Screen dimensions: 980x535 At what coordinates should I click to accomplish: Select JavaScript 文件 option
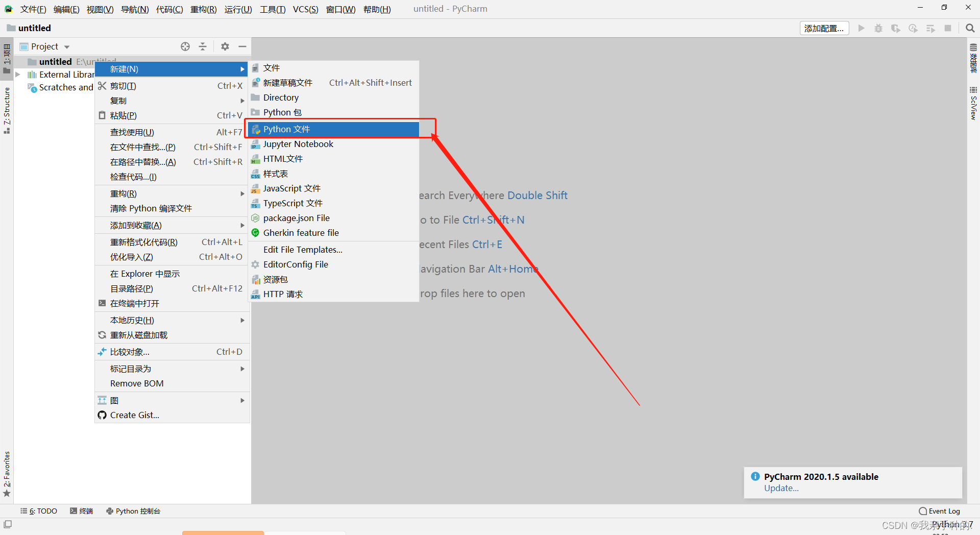[x=334, y=188]
